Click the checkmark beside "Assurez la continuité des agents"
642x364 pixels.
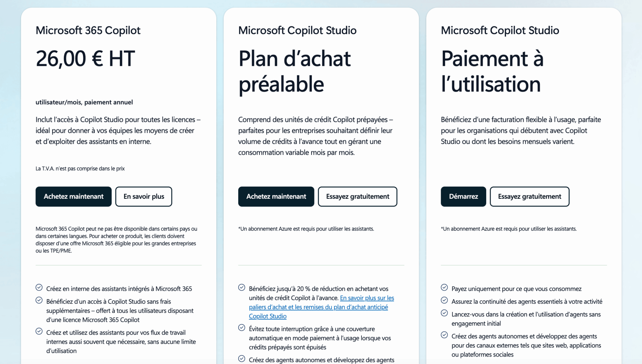pos(444,300)
